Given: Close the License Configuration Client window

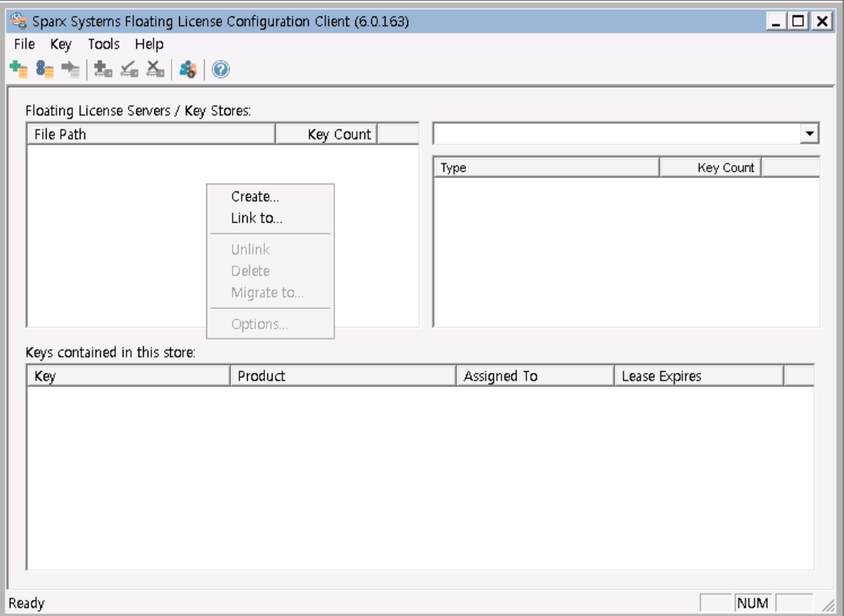Looking at the screenshot, I should [x=822, y=22].
